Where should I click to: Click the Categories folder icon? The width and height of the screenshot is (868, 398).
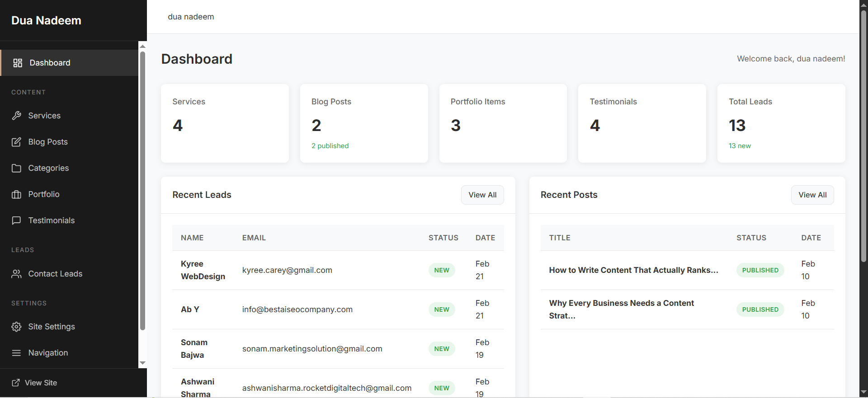(x=17, y=168)
